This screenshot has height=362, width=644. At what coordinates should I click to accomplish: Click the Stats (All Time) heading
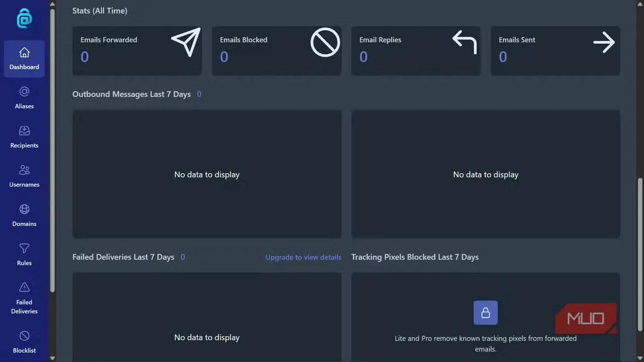click(100, 11)
